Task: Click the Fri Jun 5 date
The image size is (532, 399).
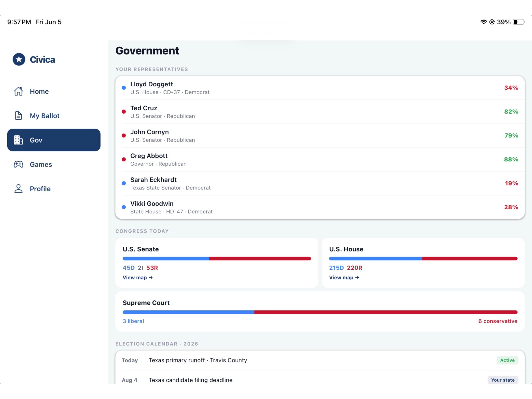Action: coord(49,22)
